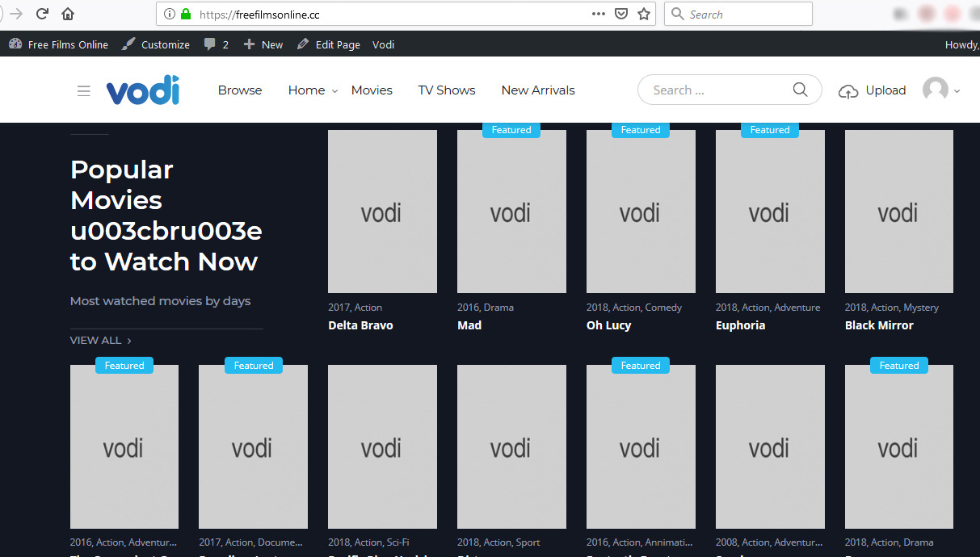This screenshot has width=980, height=557.
Task: Click the browser forward arrow
Action: pos(15,14)
